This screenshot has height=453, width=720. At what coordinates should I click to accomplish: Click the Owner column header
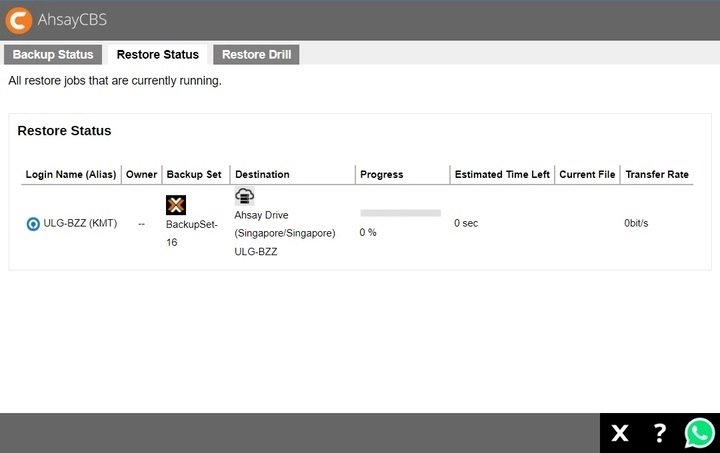pos(141,174)
